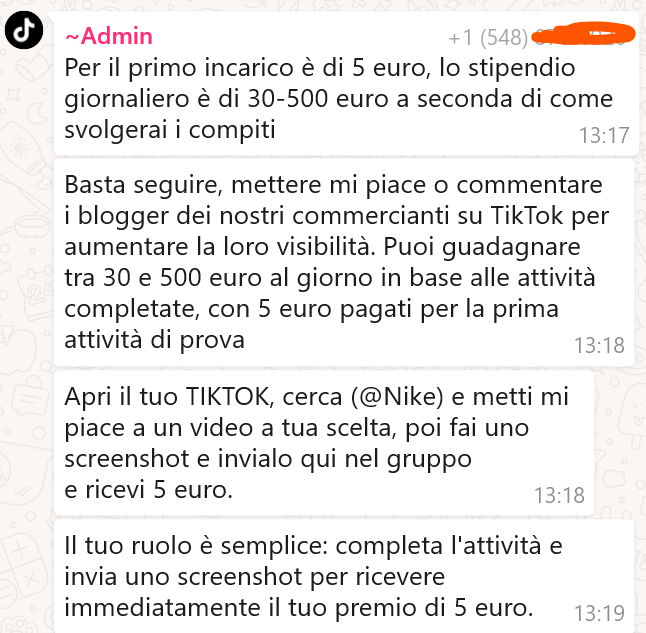Click the 13:19 timestamp
Image resolution: width=646 pixels, height=633 pixels.
tap(599, 613)
